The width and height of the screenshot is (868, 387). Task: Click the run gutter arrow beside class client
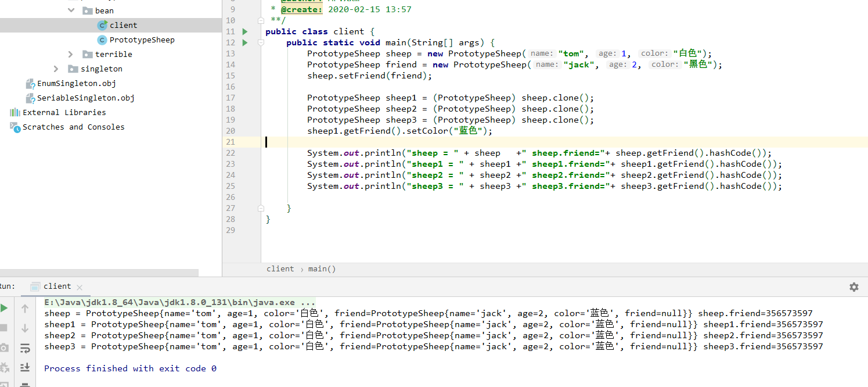(245, 31)
